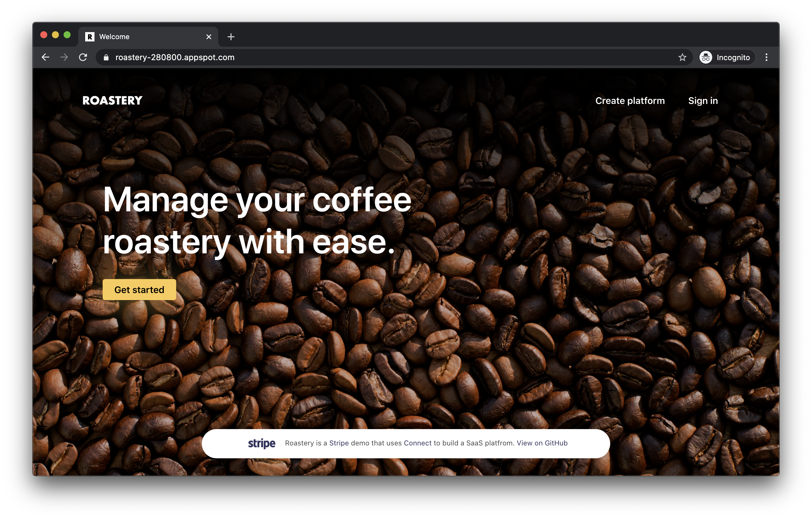812x519 pixels.
Task: Click the browser forward arrow
Action: coord(64,58)
